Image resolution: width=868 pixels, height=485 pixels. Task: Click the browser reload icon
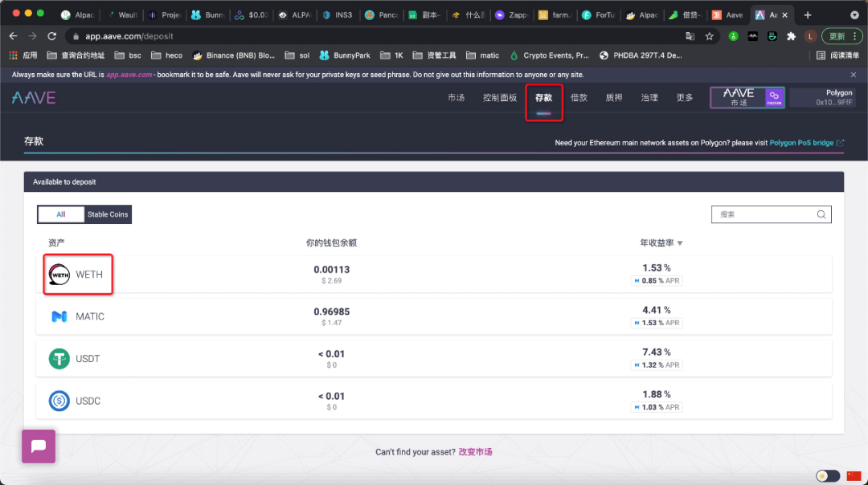tap(52, 35)
